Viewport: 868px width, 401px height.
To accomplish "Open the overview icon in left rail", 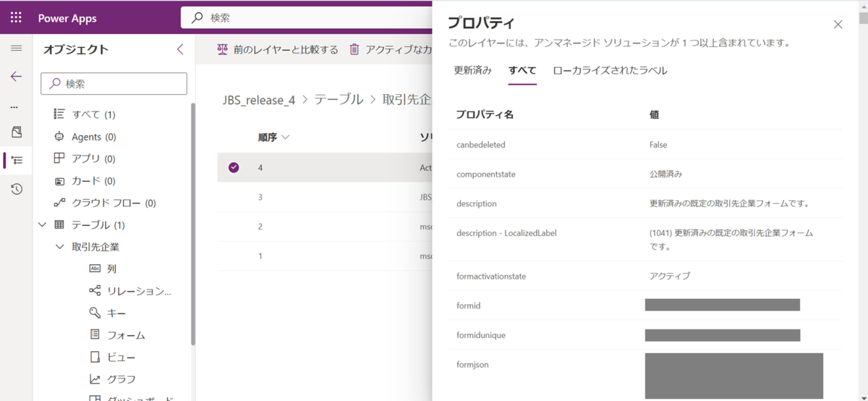I will (16, 132).
